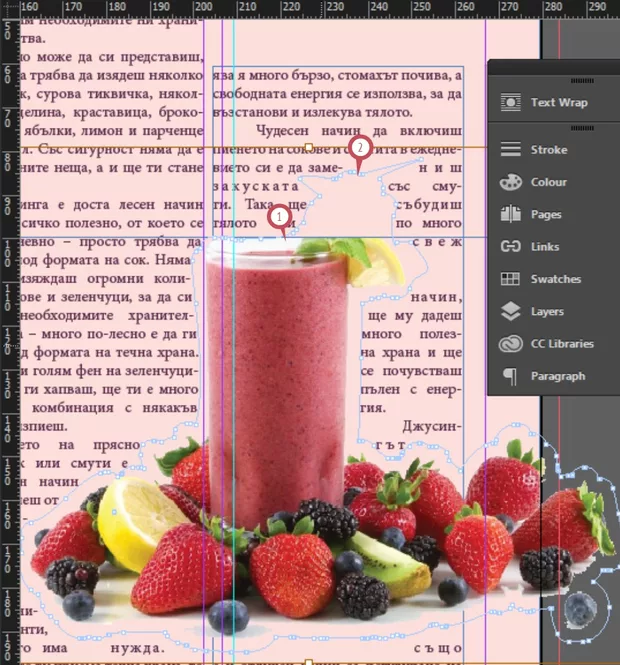Click the Pages panel label
This screenshot has height=665, width=620.
pos(546,214)
